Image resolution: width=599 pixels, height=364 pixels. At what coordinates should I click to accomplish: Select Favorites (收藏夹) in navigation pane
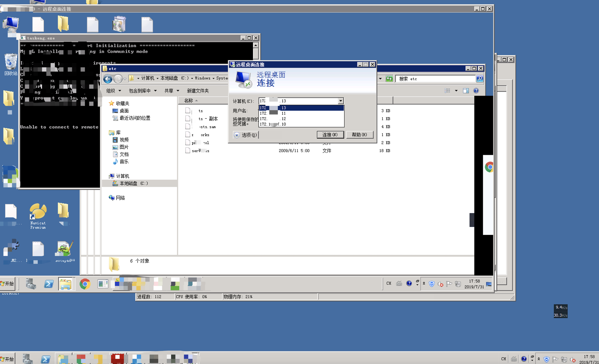click(119, 103)
